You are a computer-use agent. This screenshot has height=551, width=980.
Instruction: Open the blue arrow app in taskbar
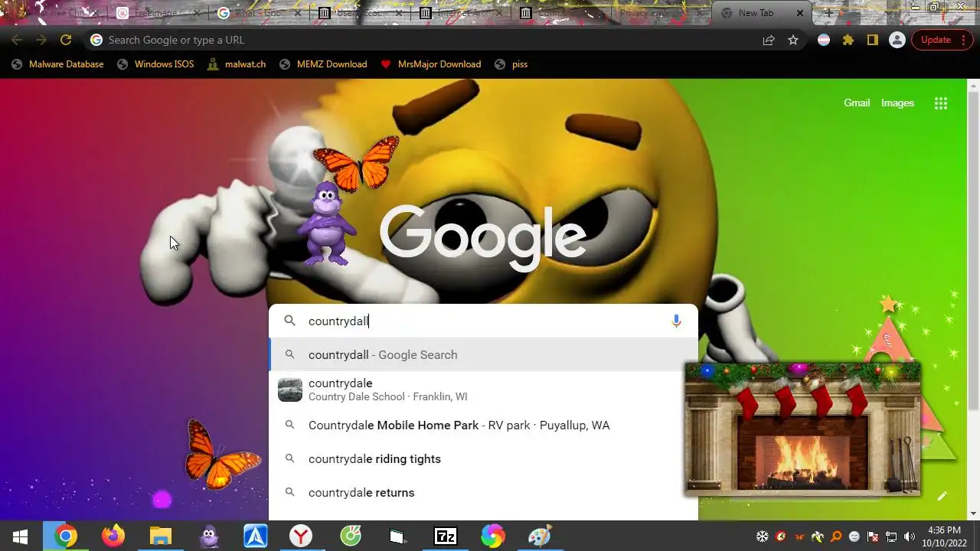(x=255, y=536)
